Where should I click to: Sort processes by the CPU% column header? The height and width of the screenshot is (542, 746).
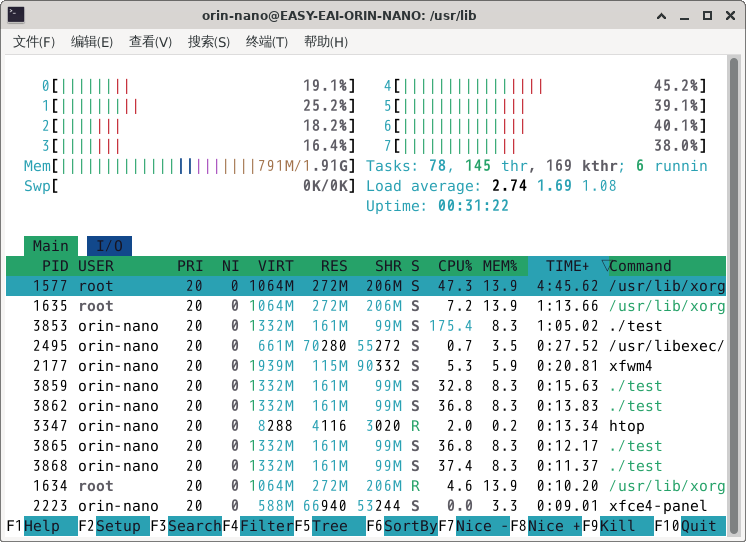455,266
